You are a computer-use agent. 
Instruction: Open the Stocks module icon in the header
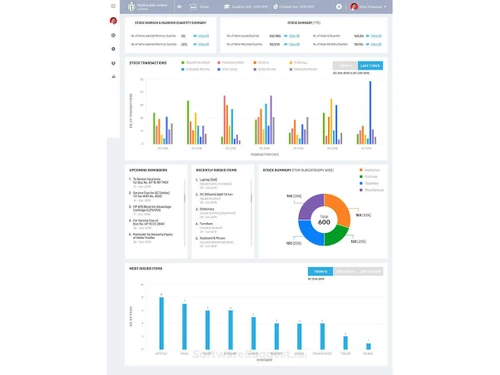coord(193,6)
